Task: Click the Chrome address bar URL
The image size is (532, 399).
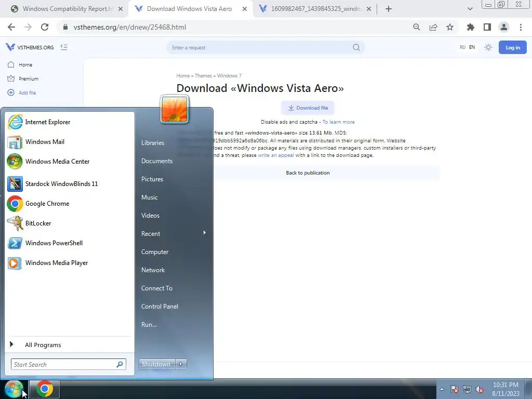Action: [x=129, y=27]
